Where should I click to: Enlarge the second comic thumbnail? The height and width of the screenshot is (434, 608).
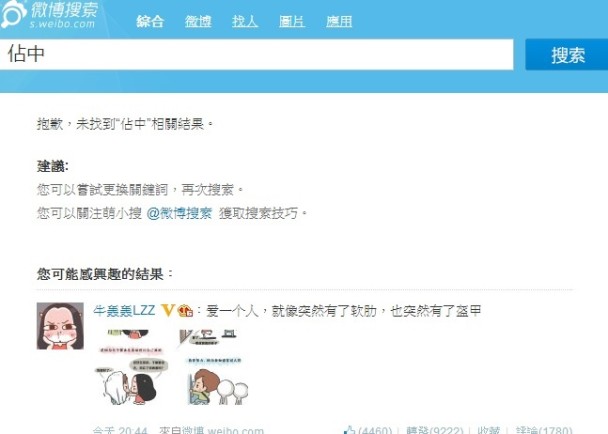(x=213, y=367)
